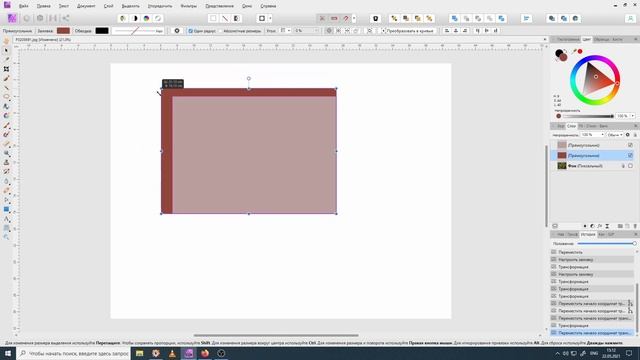The height and width of the screenshot is (360, 640).
Task: Apply Auto Contrast from the toolbar
Action: tap(134, 18)
